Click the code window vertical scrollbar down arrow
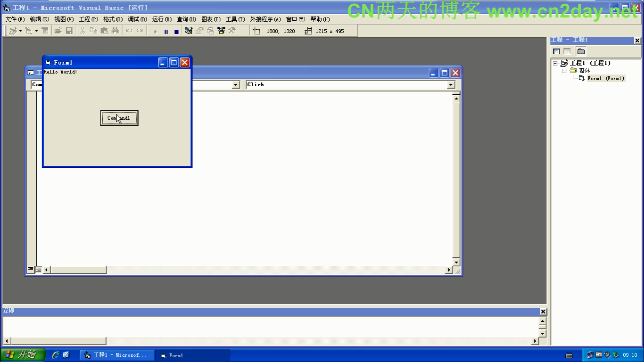Viewport: 644px width, 362px height. tap(456, 263)
